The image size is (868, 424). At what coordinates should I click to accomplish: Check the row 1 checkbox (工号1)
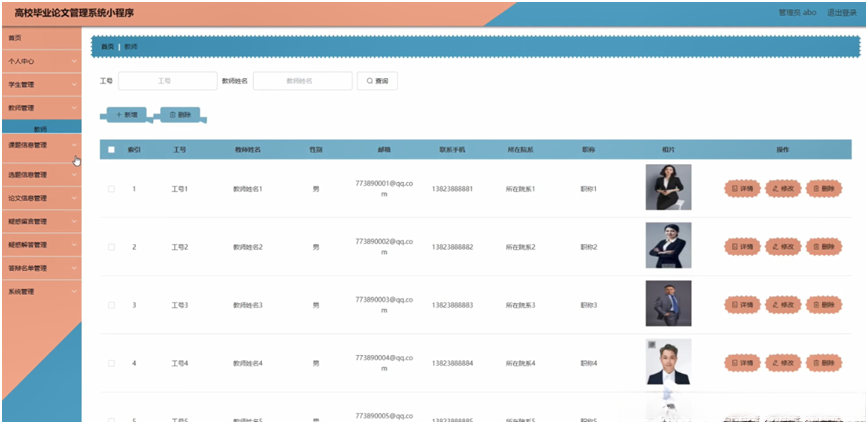point(111,189)
